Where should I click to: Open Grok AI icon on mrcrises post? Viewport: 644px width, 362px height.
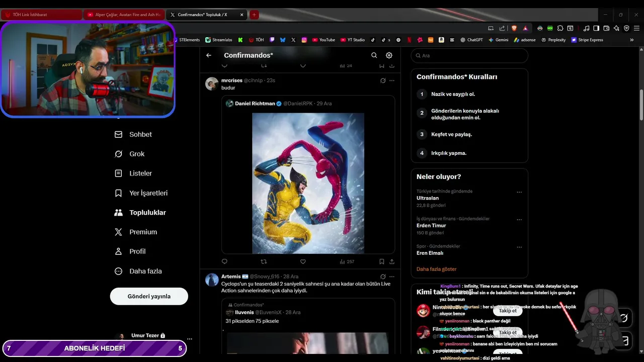[383, 80]
